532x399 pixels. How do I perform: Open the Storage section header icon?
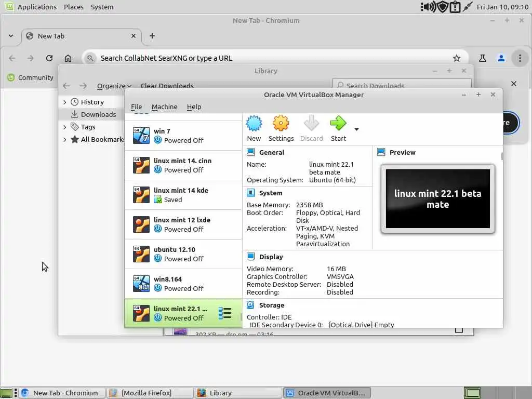click(251, 305)
